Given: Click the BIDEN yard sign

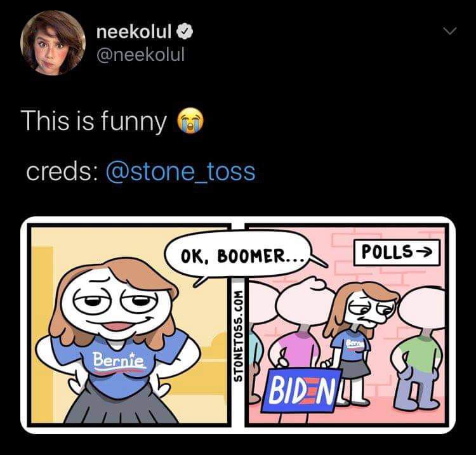Looking at the screenshot, I should pos(301,390).
